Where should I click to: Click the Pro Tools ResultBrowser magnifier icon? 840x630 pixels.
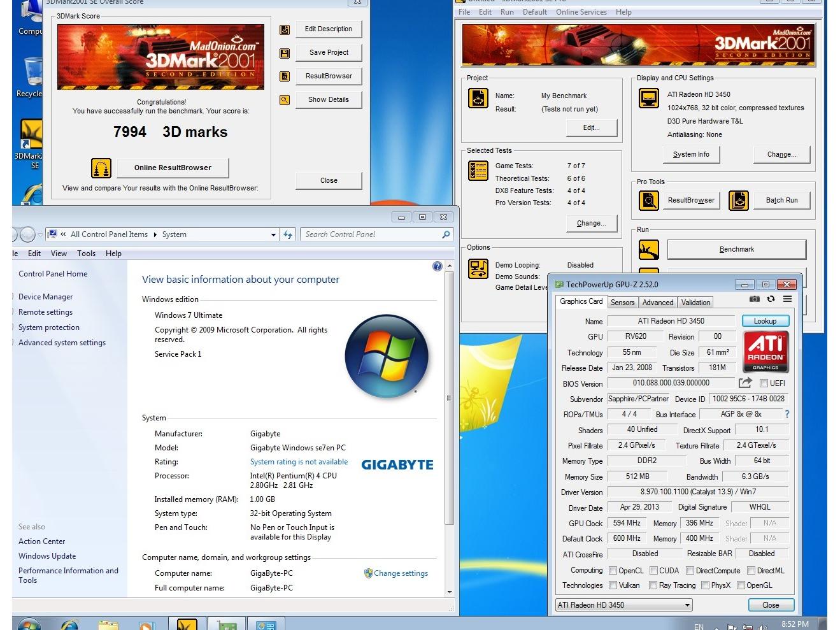tap(648, 201)
